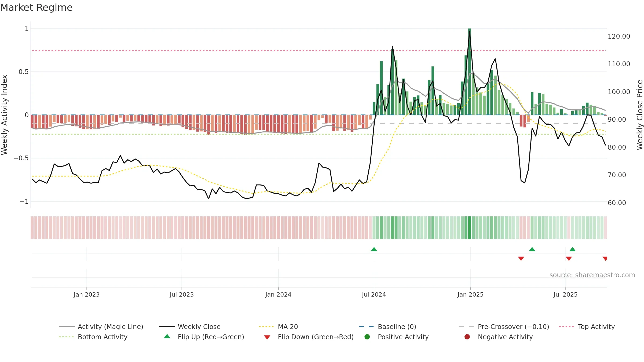Image resolution: width=644 pixels, height=362 pixels.
Task: Click the 0.5 activity index axis label
Action: [x=24, y=72]
